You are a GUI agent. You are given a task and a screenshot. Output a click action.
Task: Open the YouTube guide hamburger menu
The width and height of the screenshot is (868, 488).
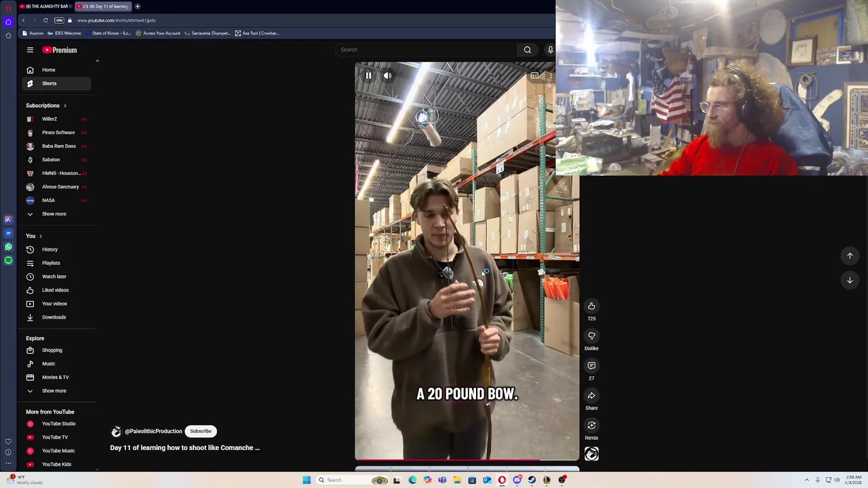pos(30,50)
